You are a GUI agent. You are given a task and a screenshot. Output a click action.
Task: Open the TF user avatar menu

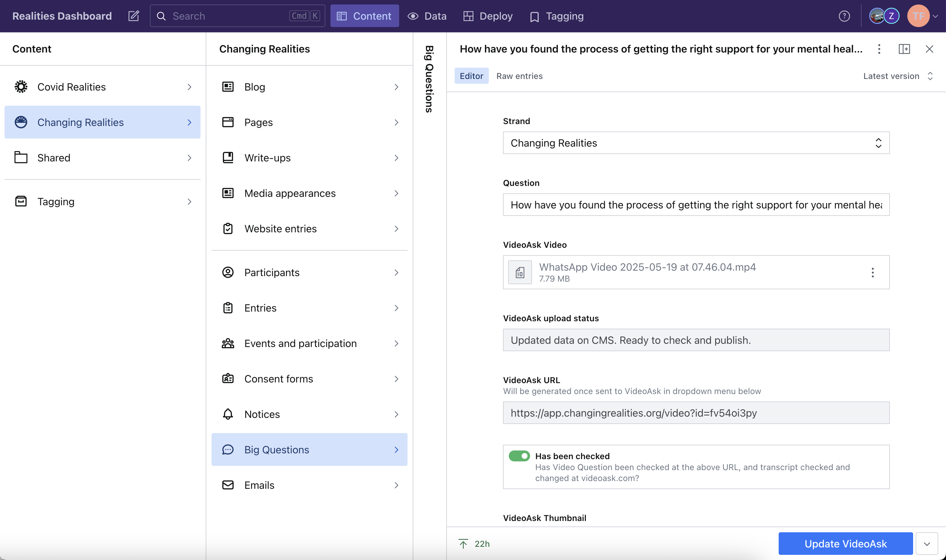click(x=919, y=16)
